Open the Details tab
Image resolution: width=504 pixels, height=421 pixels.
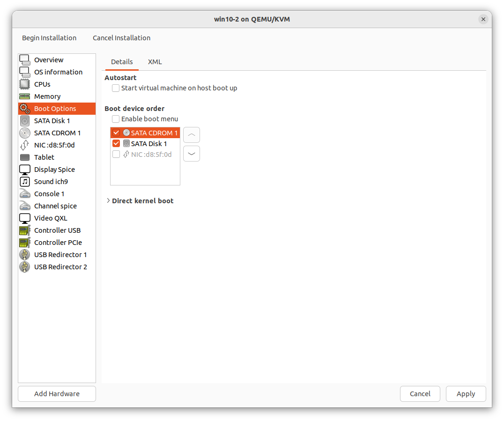pyautogui.click(x=122, y=61)
